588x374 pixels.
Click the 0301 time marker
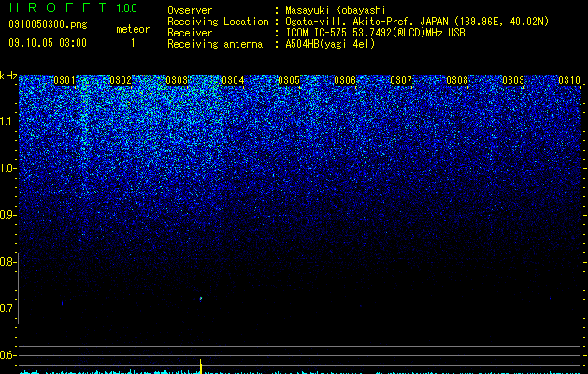tap(65, 80)
